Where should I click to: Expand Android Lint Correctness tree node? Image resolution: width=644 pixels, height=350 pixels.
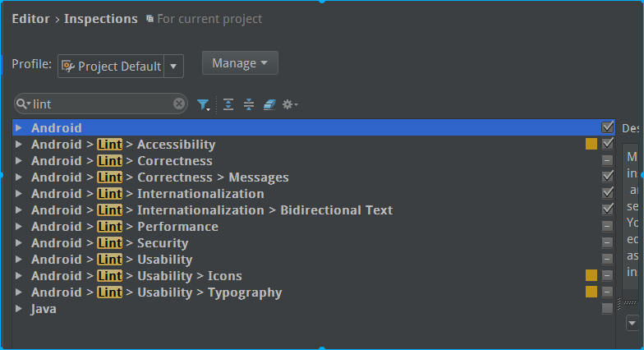19,161
